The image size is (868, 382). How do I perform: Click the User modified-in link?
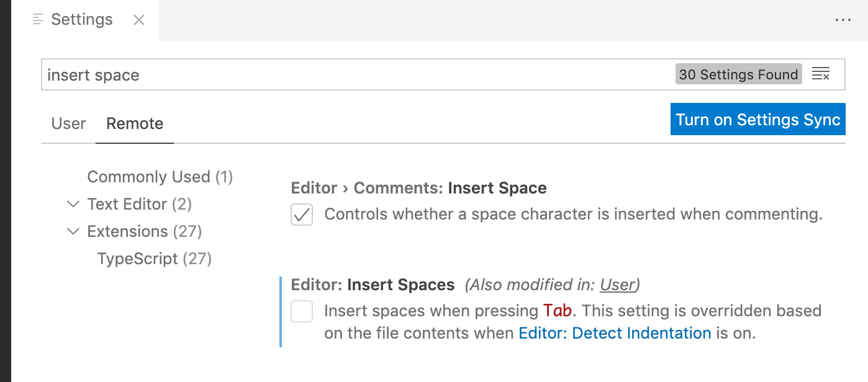point(617,285)
